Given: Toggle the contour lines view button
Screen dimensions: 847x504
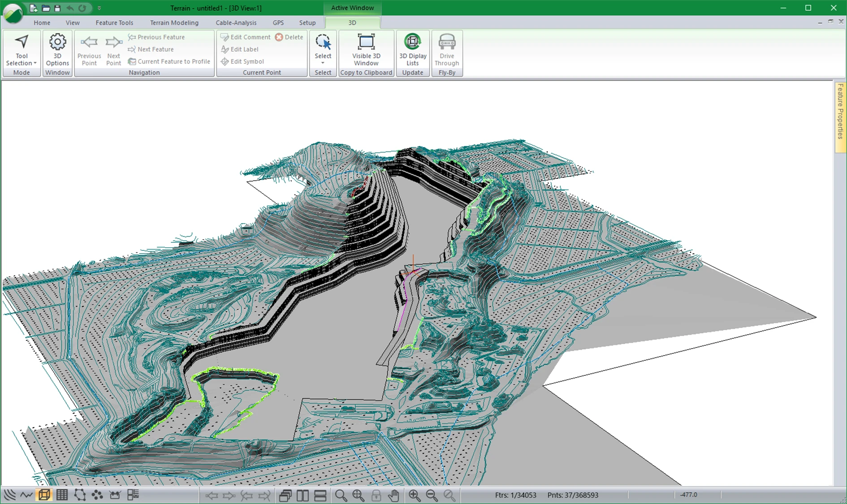Looking at the screenshot, I should point(9,495).
